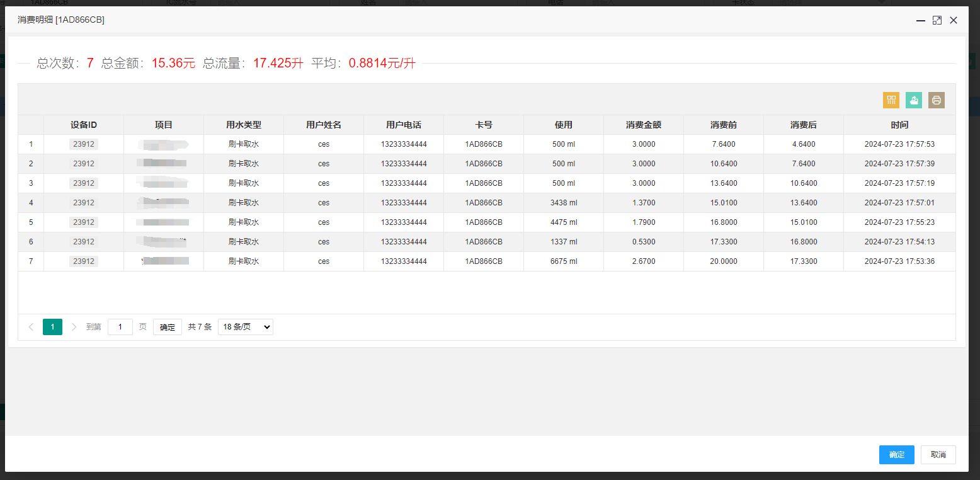Click the 消费金额 column header

point(644,125)
